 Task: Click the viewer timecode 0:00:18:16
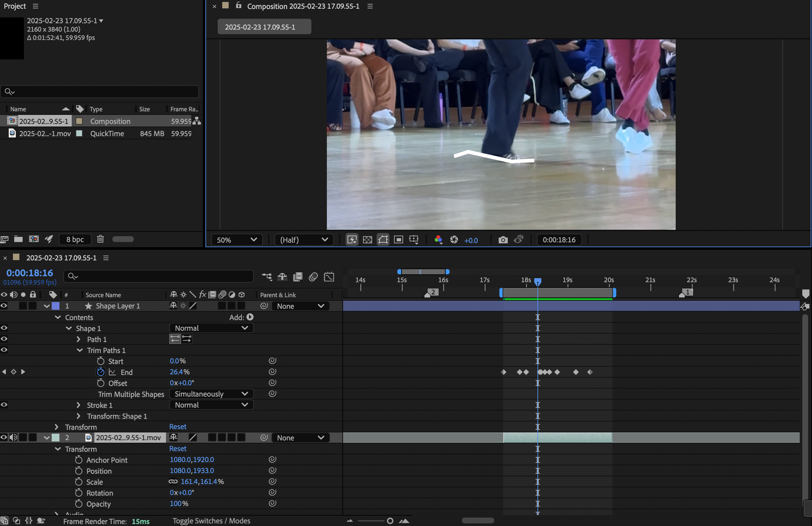[x=559, y=240]
